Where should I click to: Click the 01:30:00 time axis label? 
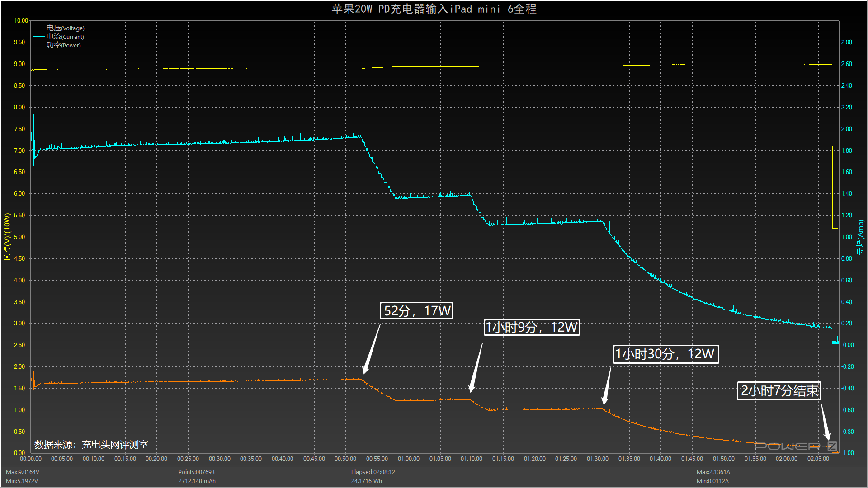tap(598, 459)
